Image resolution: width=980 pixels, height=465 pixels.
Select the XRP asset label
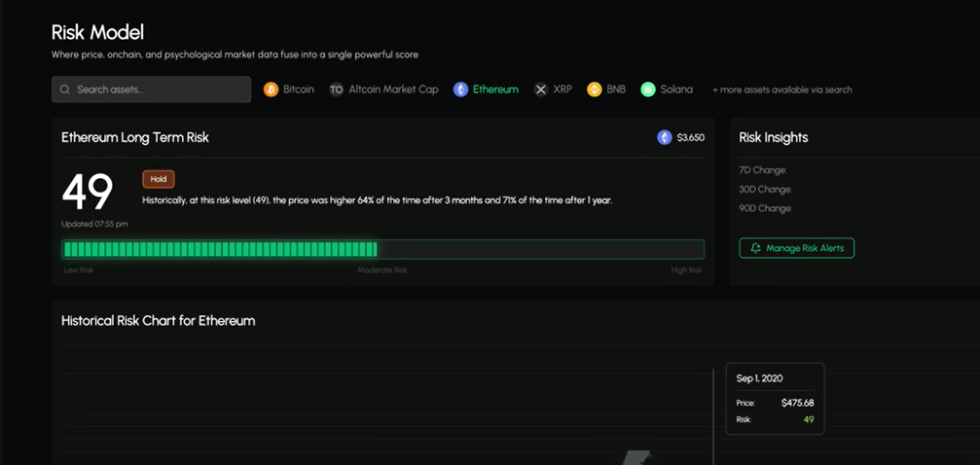click(563, 89)
